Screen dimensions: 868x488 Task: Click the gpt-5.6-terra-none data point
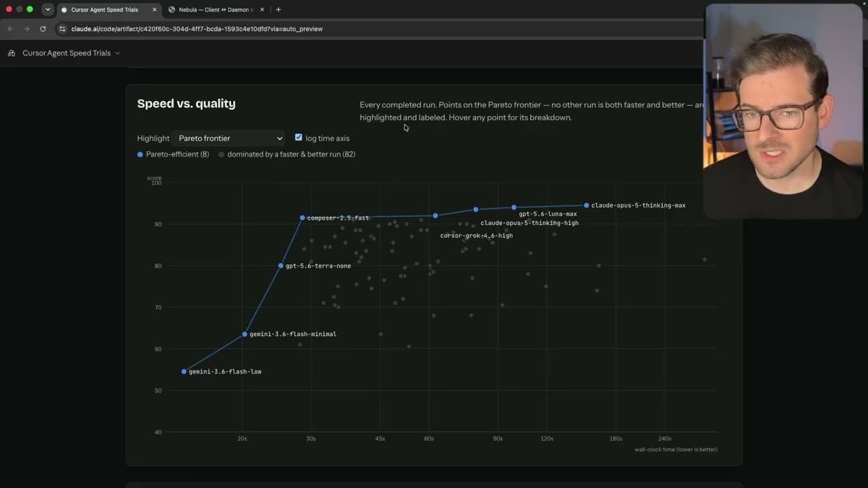tap(281, 266)
